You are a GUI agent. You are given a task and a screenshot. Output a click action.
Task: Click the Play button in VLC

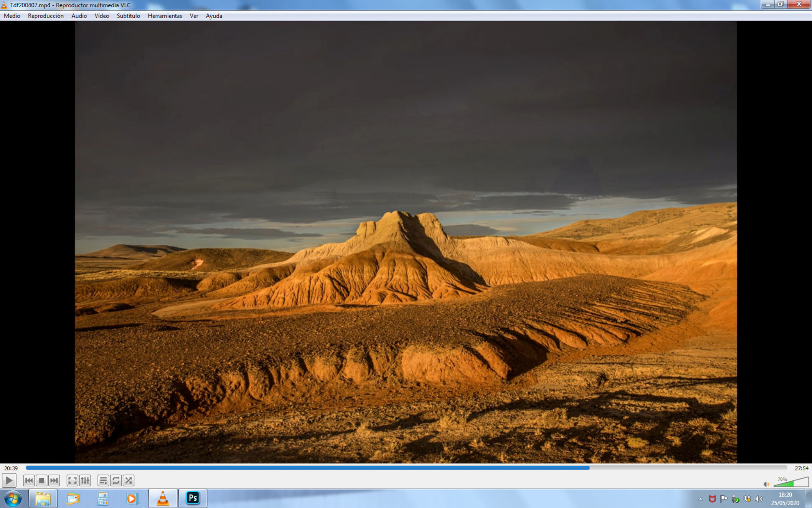click(x=9, y=480)
